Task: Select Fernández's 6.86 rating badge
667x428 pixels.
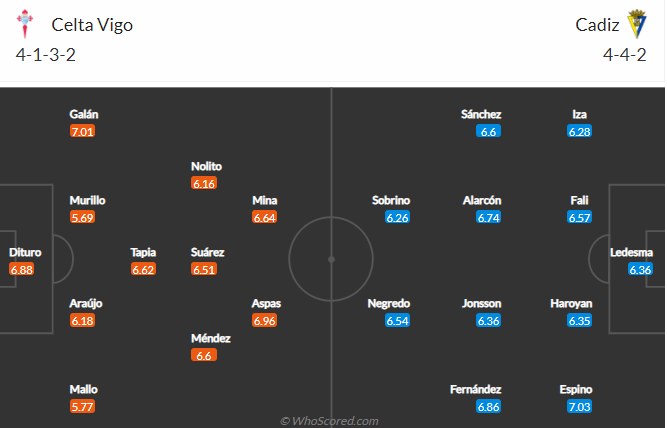Action: click(488, 407)
